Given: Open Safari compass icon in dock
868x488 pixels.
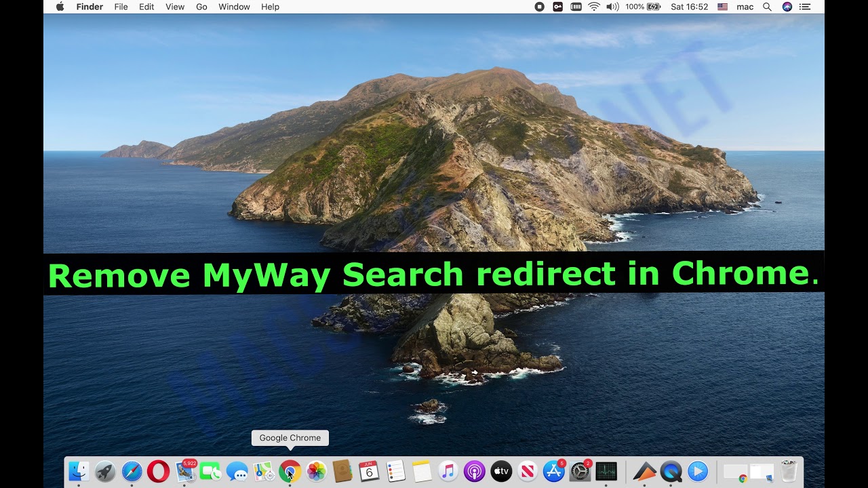Looking at the screenshot, I should [x=132, y=471].
